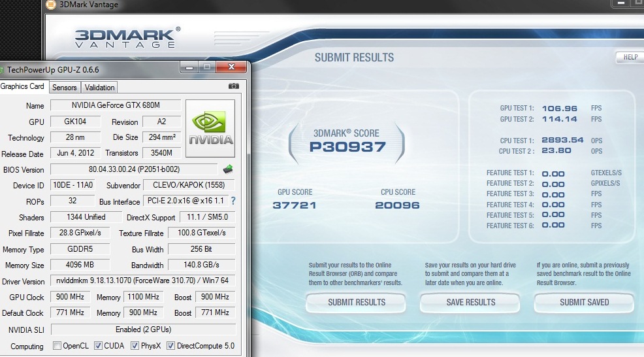Click the Technology field 28 nm

pos(75,137)
